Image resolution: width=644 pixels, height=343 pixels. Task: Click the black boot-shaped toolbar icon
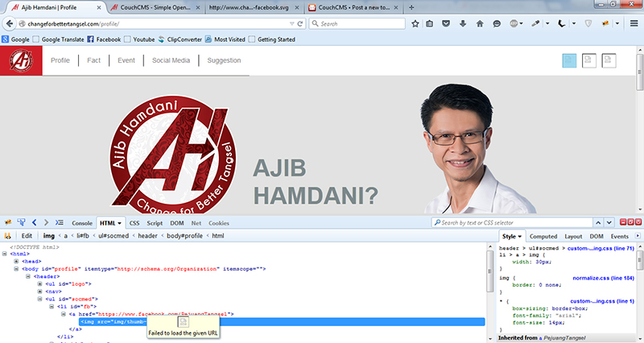[x=561, y=24]
